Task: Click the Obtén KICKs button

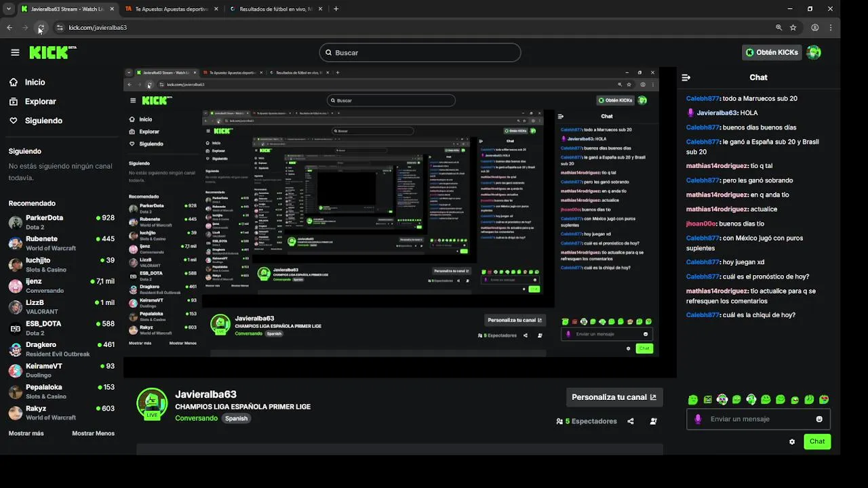Action: 772,52
